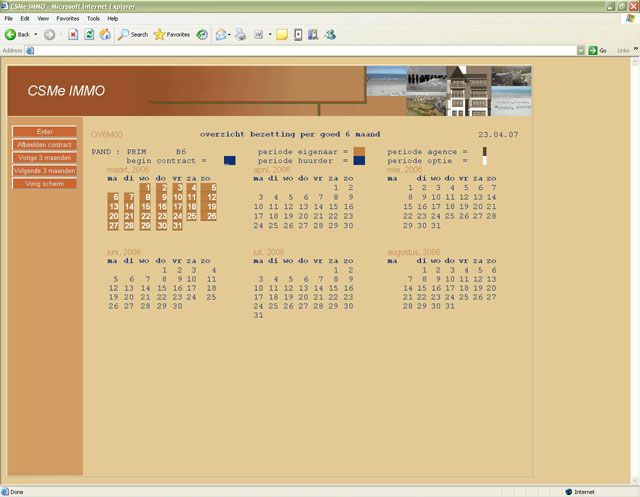The image size is (640, 497).
Task: Open the Mail button dropdown
Action: [x=231, y=34]
